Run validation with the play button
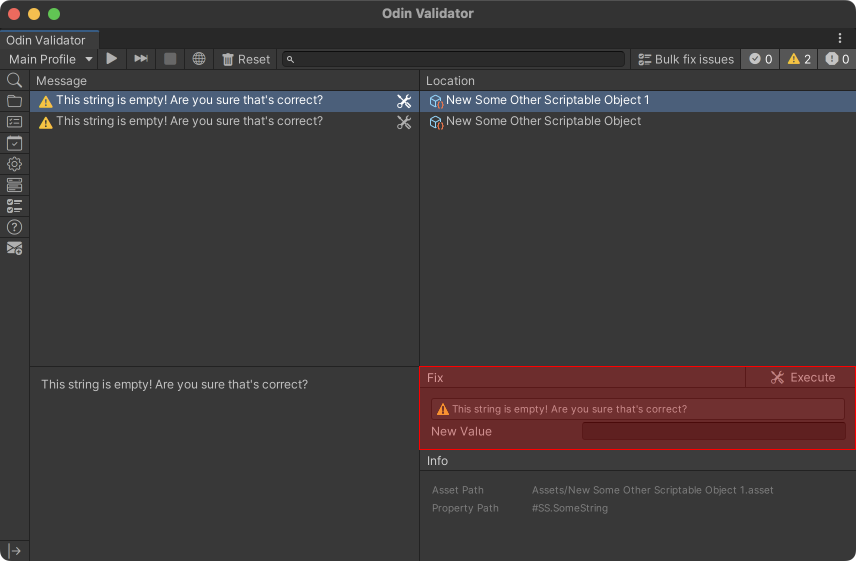 point(111,59)
